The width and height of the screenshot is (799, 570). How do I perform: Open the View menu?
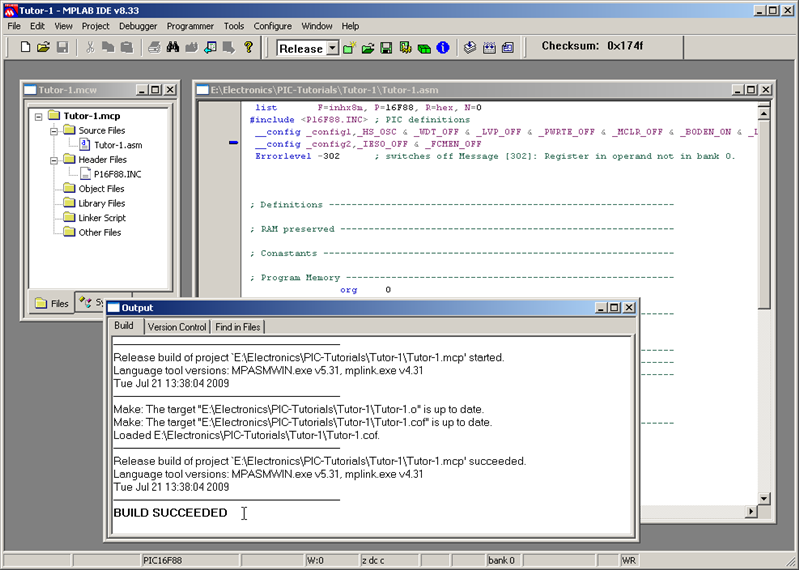63,26
